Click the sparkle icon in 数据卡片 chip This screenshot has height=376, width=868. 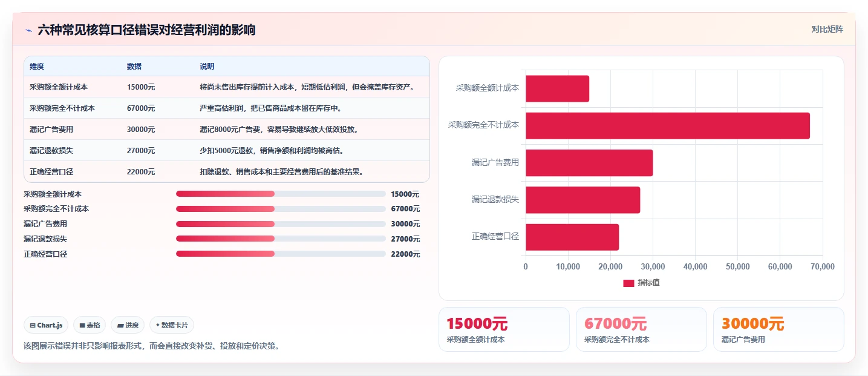[157, 325]
